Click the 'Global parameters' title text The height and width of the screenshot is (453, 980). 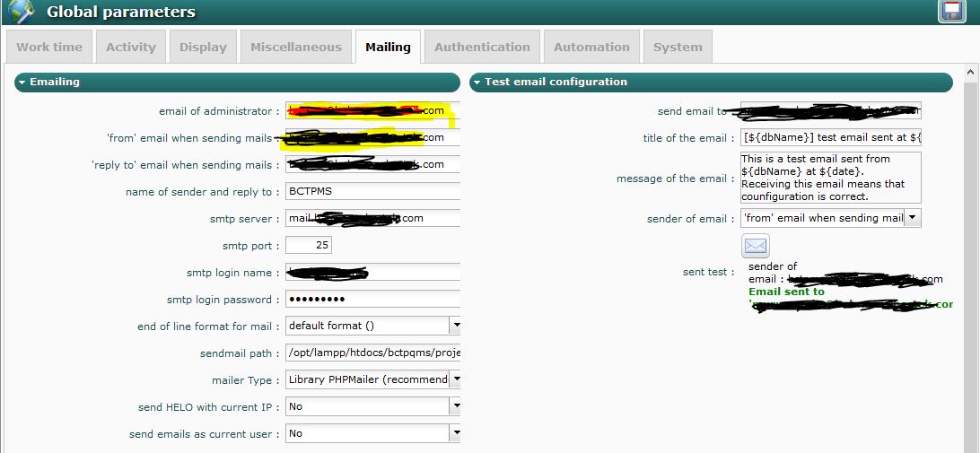coord(120,12)
